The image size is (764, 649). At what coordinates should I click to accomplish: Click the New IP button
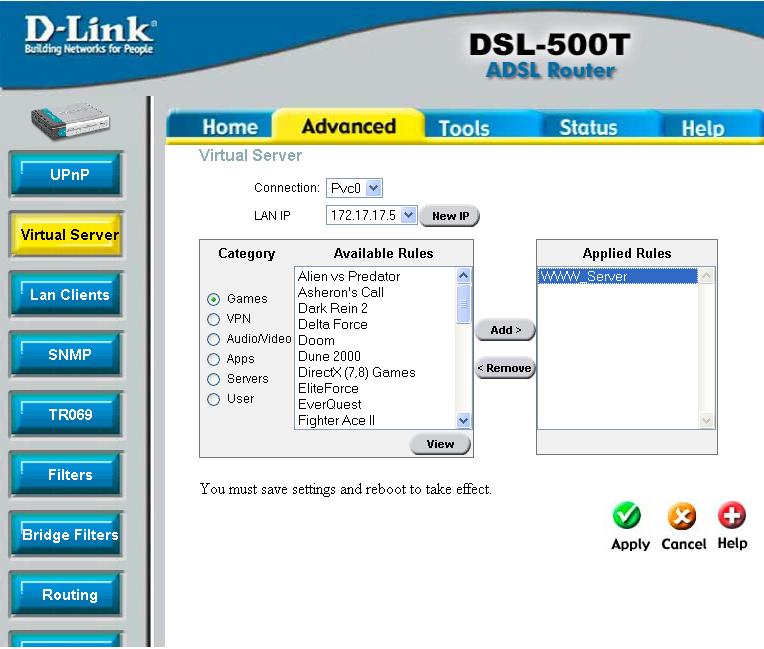pos(450,216)
